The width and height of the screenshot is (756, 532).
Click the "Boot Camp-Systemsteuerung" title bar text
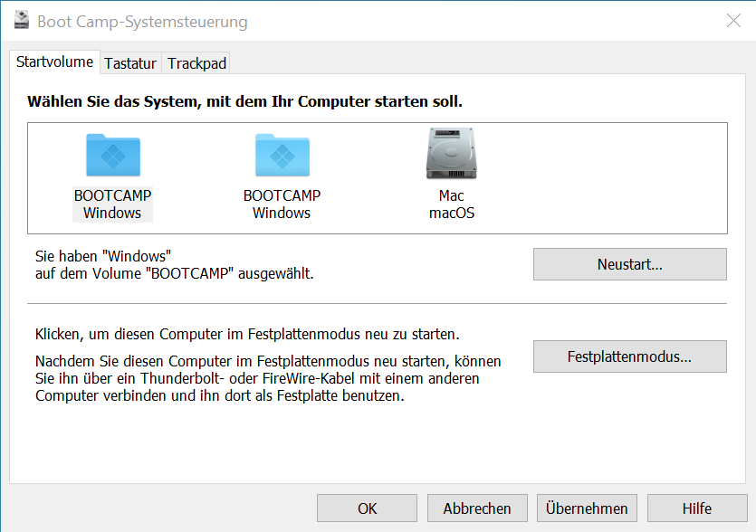point(142,22)
